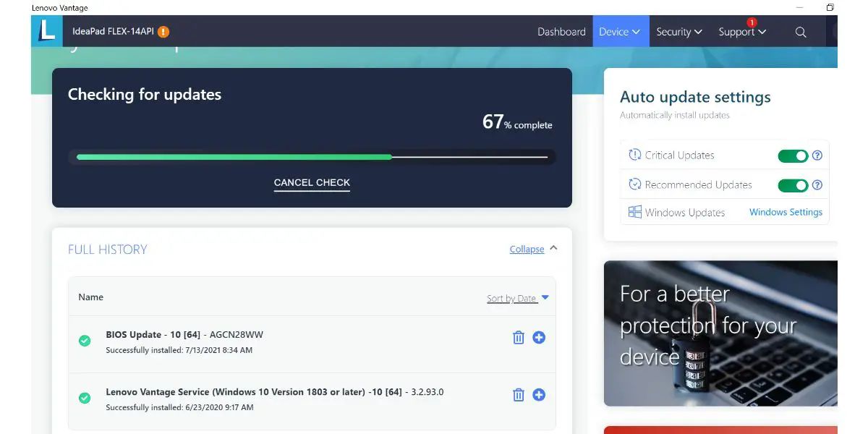The image size is (868, 434).
Task: Click 'Successfully installed: 6/23/2020 9:17 AM'
Action: click(179, 408)
